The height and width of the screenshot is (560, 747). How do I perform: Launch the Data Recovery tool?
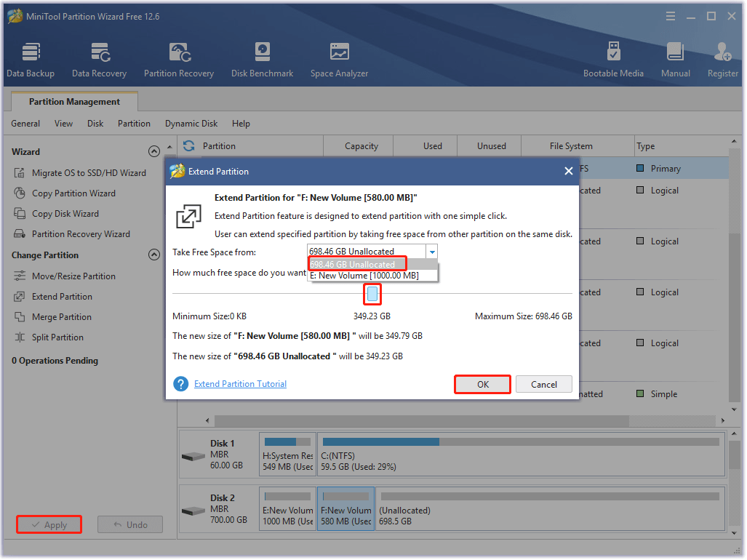[x=99, y=60]
